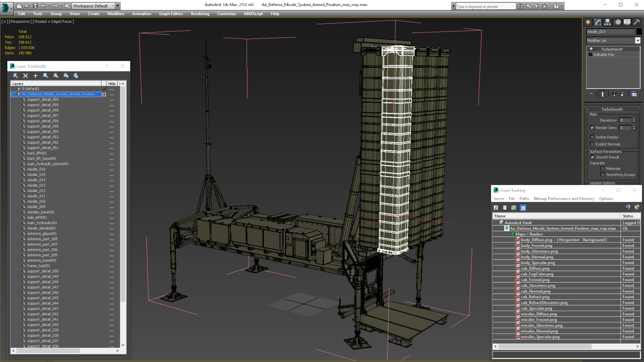This screenshot has height=362, width=644.
Task: Click Create New Layer icon in layer toolbar
Action: click(x=15, y=76)
